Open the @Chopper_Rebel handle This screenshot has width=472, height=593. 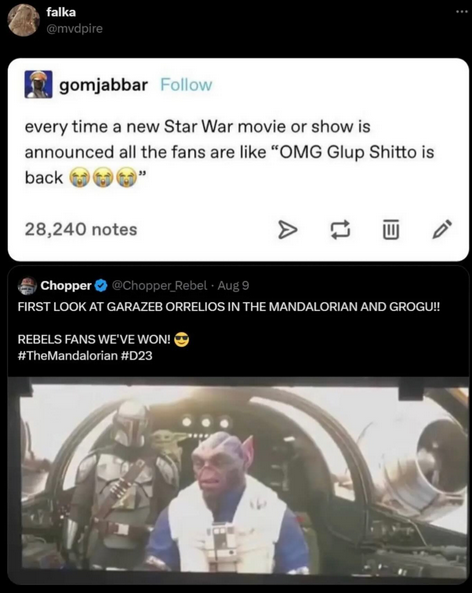160,286
